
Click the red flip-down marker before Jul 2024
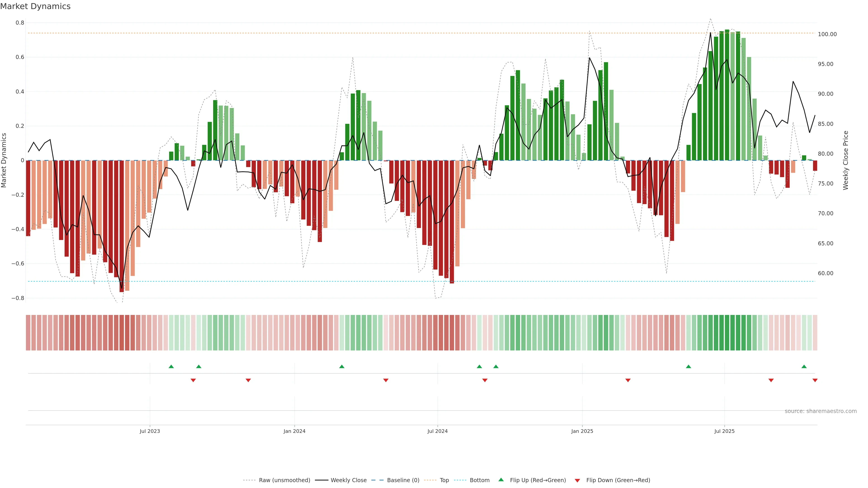tap(386, 380)
